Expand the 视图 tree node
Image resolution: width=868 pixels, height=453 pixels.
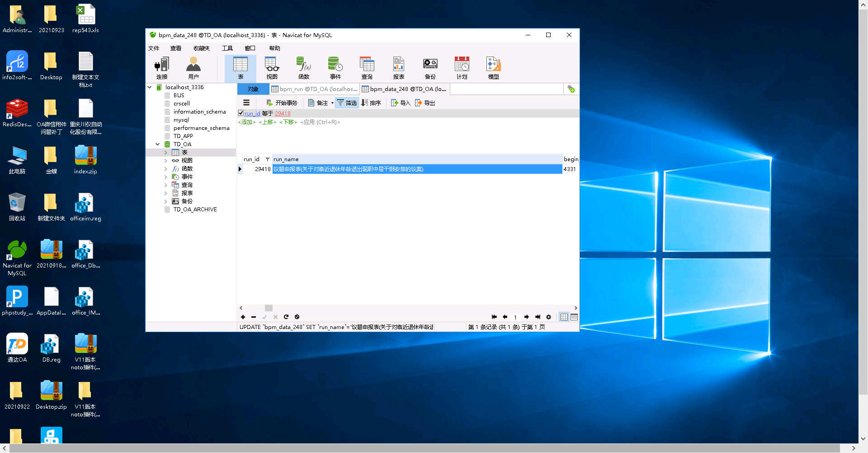tap(166, 161)
